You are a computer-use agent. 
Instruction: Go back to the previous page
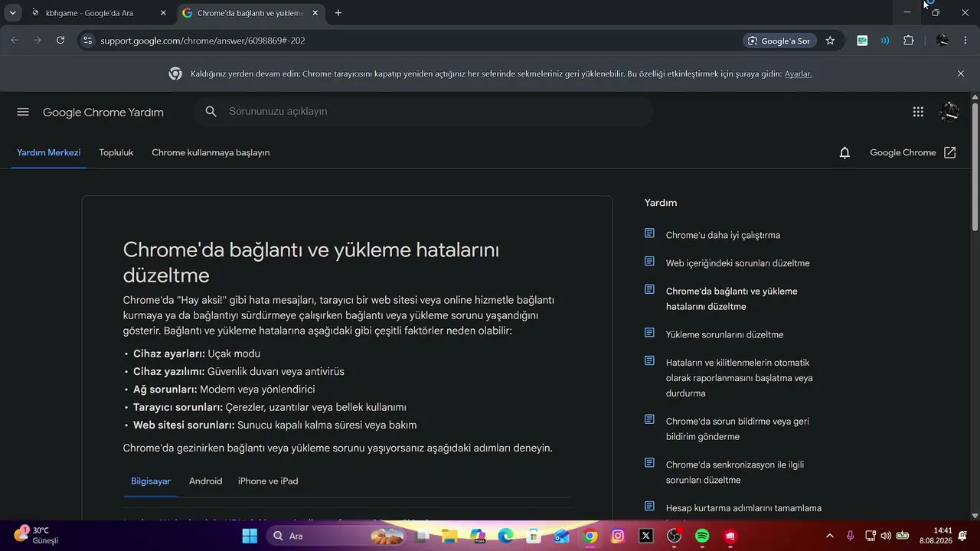pos(15,41)
